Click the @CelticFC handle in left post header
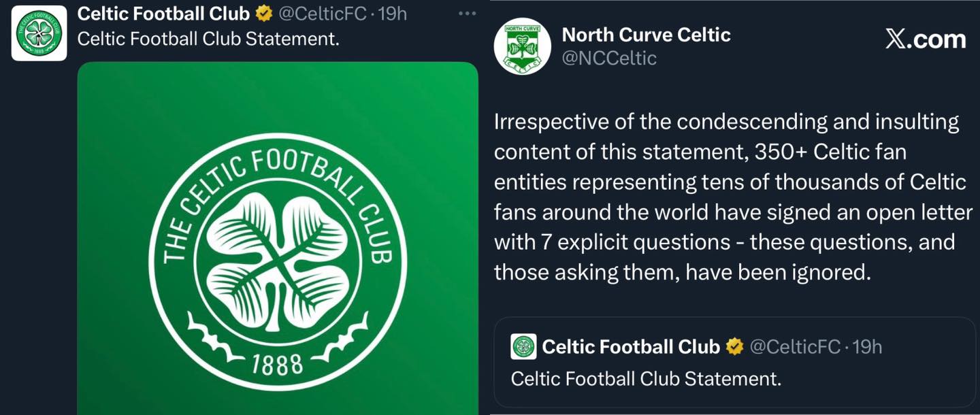 [x=321, y=14]
